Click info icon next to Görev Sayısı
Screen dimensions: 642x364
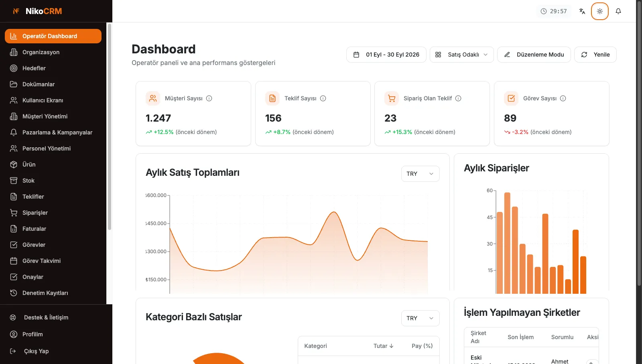tap(563, 98)
